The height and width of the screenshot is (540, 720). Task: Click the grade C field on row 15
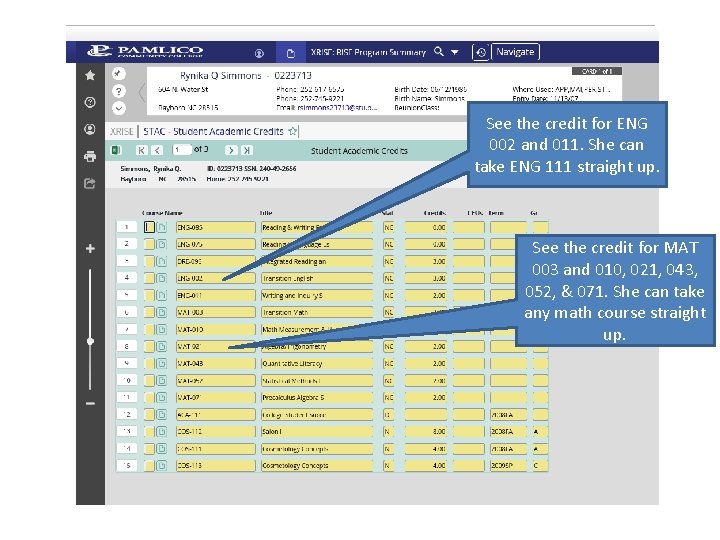tap(540, 465)
